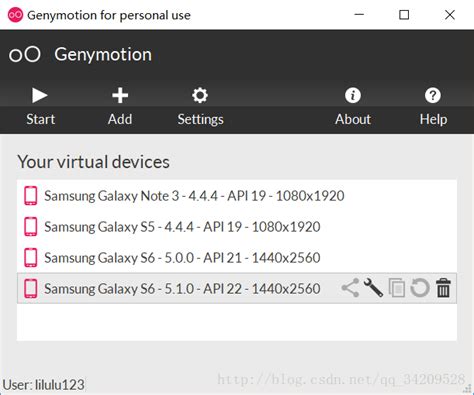Click the Settings label in the toolbar

(200, 120)
